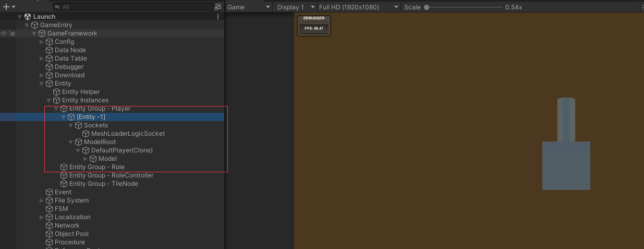Toggle the picking hand icon for GameFramework
644x249 pixels.
coord(12,33)
